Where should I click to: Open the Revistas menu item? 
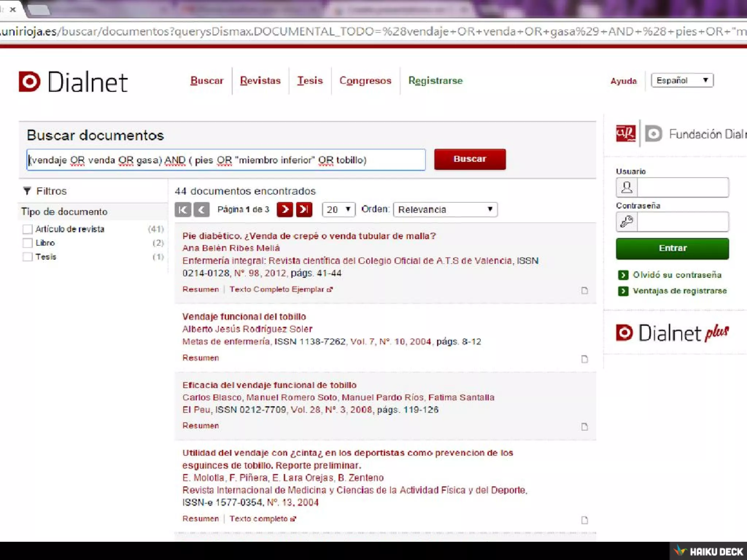pos(260,81)
